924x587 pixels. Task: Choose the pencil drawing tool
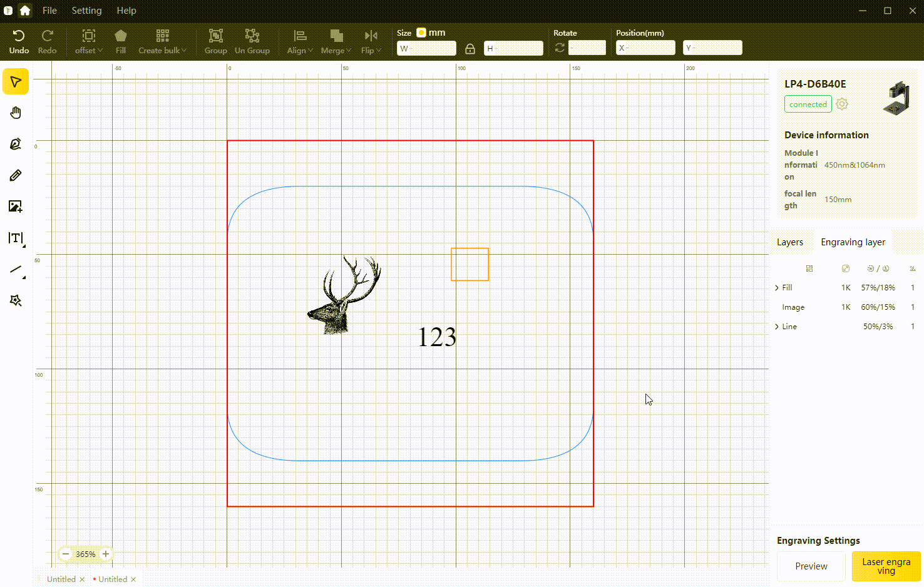16,175
